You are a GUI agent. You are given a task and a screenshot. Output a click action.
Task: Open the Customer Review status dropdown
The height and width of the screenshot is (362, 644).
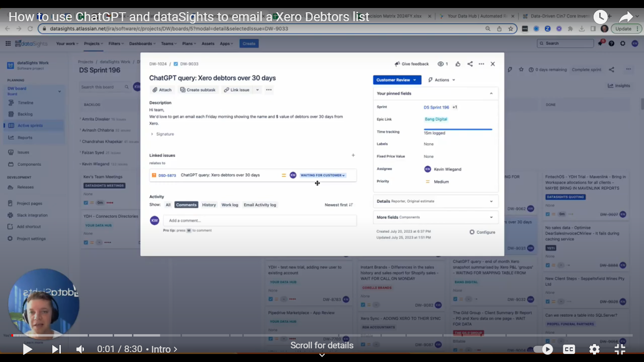tap(397, 80)
